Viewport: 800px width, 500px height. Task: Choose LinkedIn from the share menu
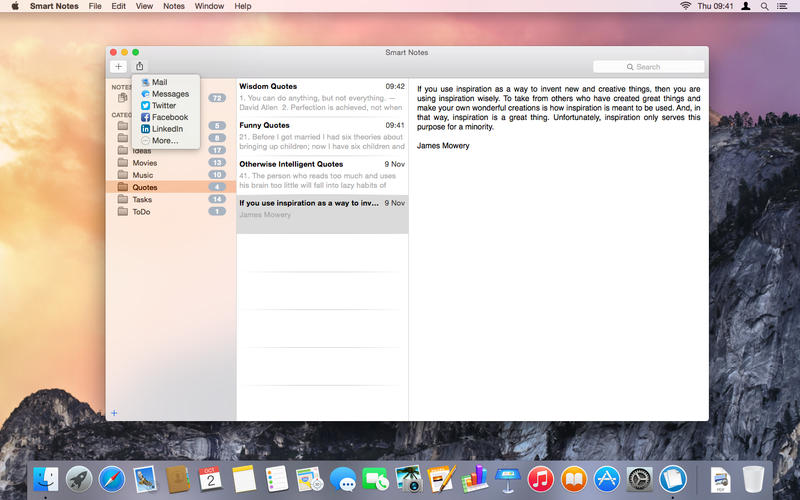(166, 129)
